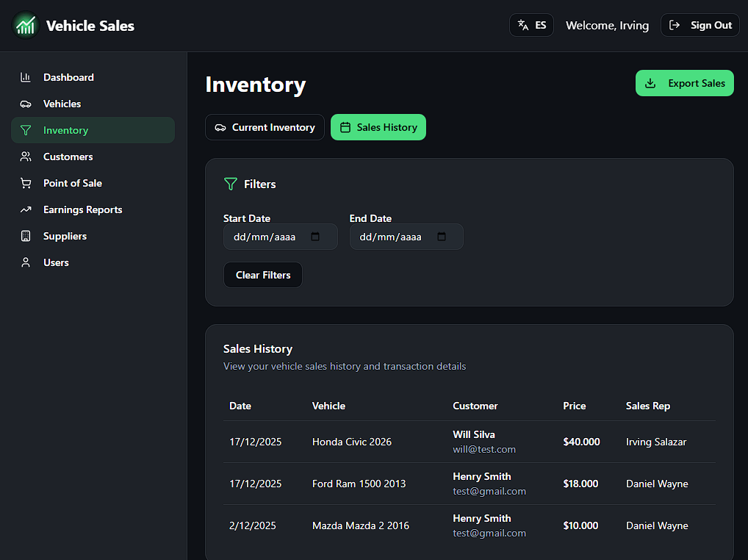Click the Price column header
The height and width of the screenshot is (560, 748).
[575, 406]
